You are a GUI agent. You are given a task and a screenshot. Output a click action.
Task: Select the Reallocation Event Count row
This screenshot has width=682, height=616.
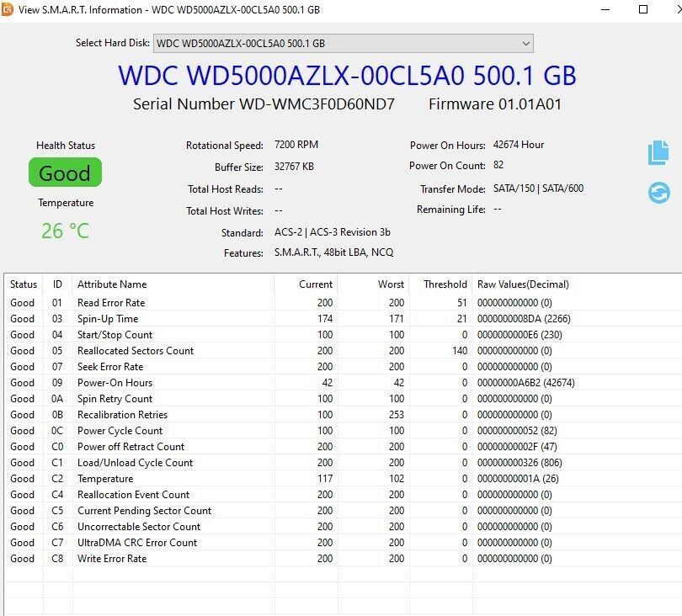click(343, 495)
